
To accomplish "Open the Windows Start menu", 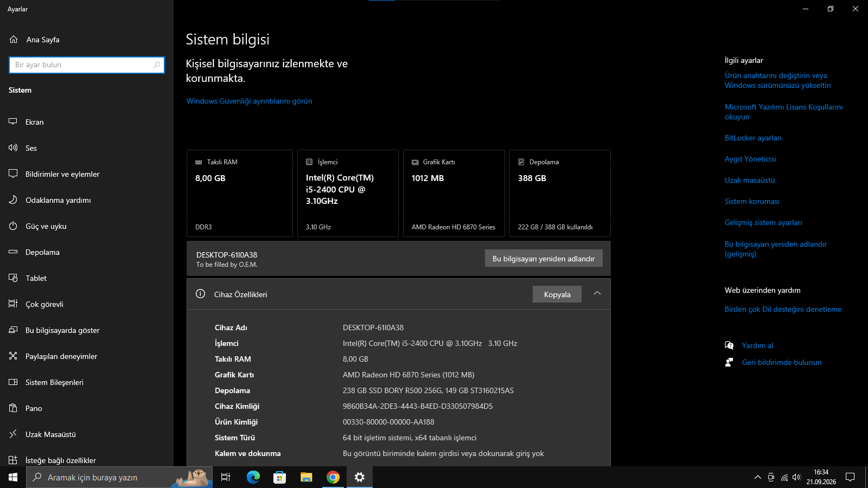I will point(13,477).
